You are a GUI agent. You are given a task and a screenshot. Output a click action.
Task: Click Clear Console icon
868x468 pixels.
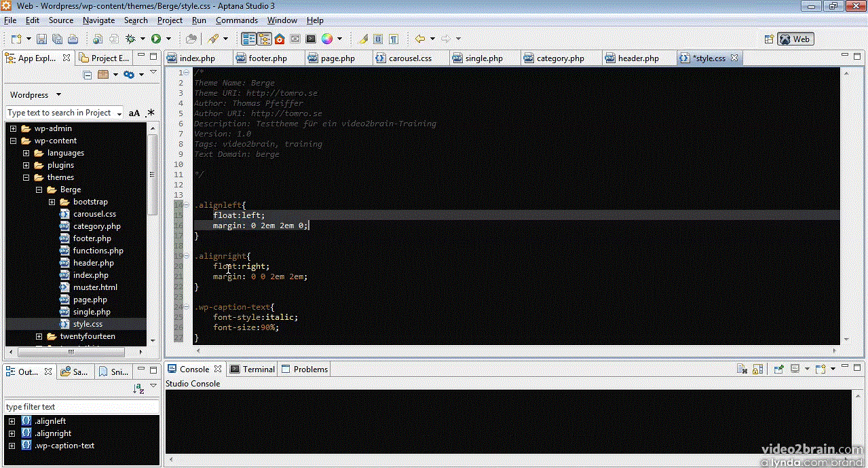point(742,370)
